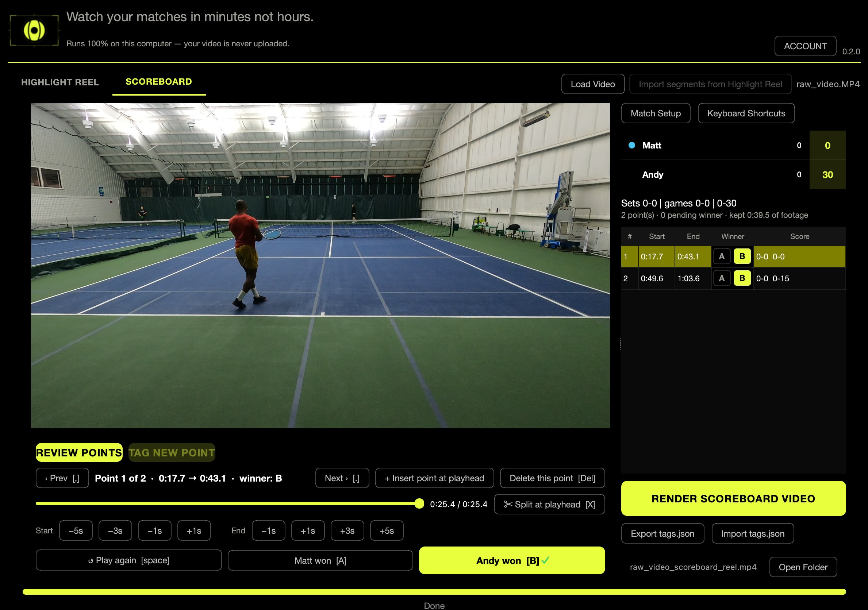
Task: Delete this point
Action: click(x=552, y=478)
